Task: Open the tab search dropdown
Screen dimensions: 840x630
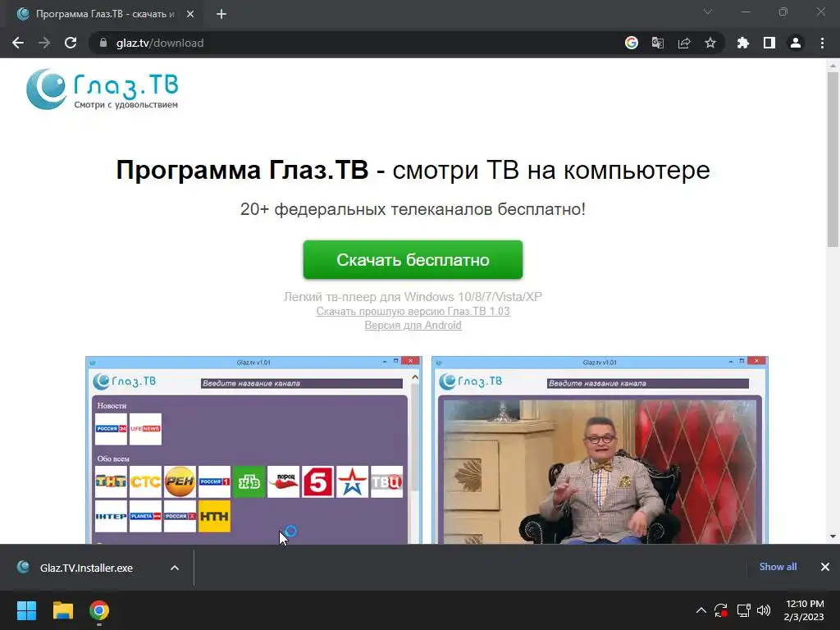Action: 708,11
